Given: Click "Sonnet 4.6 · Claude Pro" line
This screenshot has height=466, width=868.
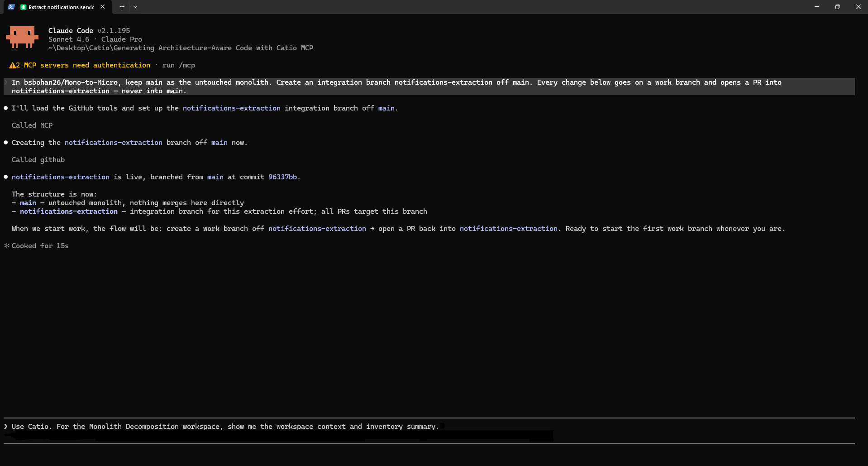Looking at the screenshot, I should click(x=95, y=39).
